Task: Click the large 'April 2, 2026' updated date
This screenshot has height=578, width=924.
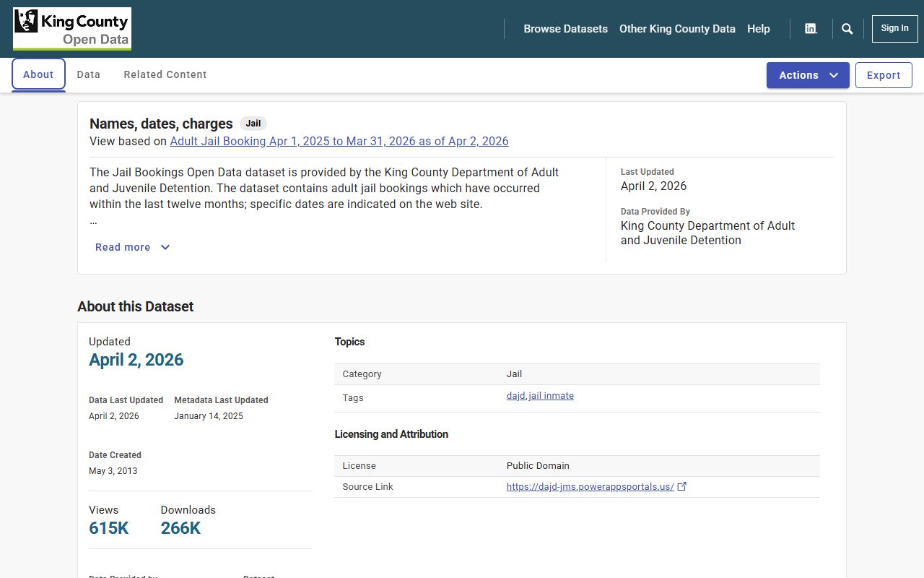Action: pos(136,360)
